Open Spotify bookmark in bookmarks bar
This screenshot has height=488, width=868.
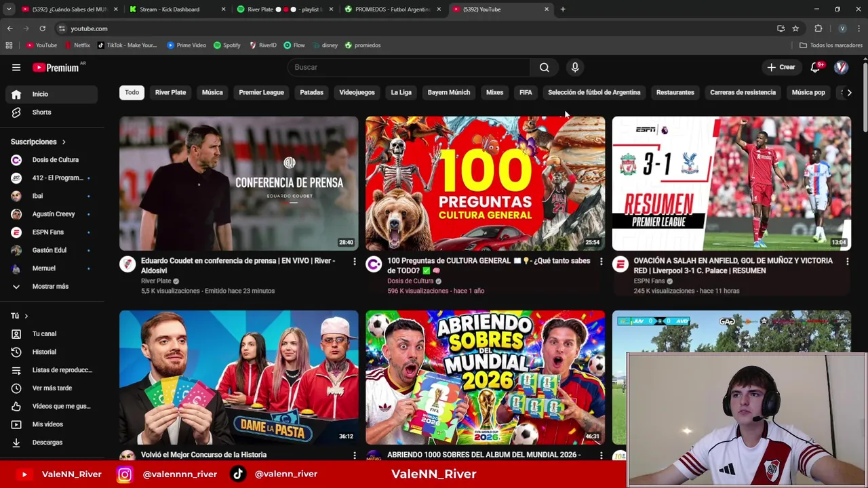(x=226, y=45)
